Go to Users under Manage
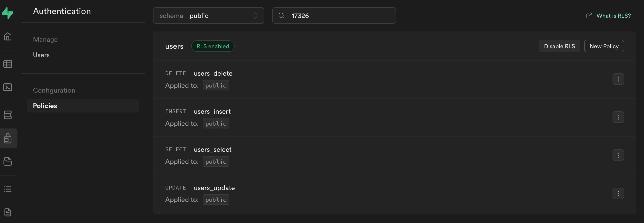644x223 pixels. (41, 55)
